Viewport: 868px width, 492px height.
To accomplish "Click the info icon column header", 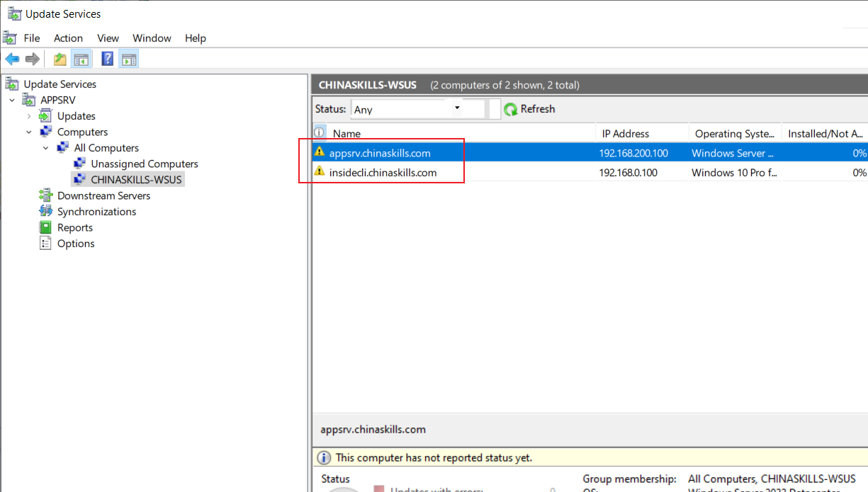I will [320, 132].
